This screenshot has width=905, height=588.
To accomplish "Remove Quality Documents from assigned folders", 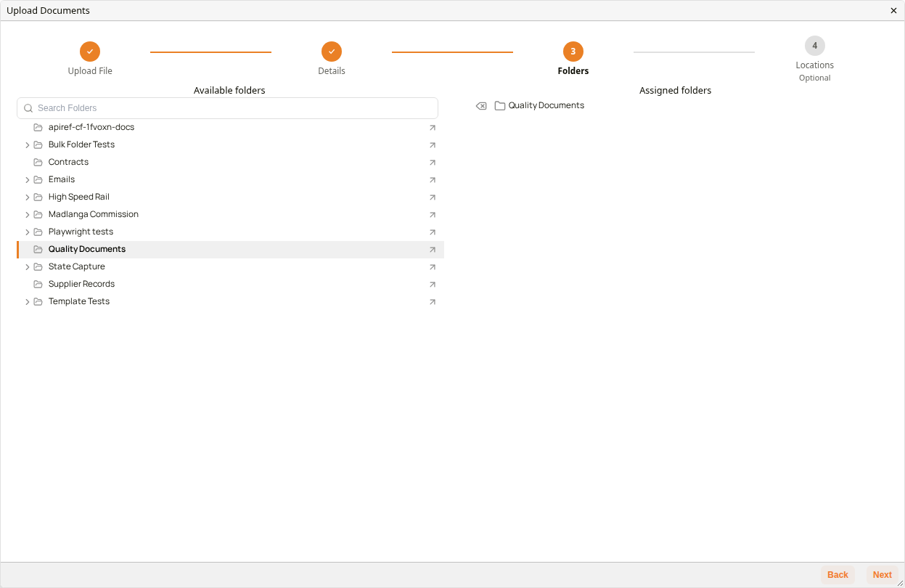I will [x=481, y=106].
